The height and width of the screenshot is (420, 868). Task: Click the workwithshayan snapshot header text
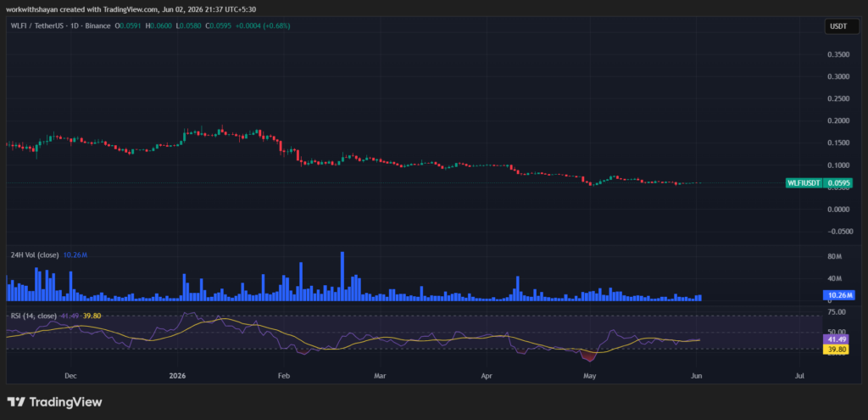[x=131, y=9]
